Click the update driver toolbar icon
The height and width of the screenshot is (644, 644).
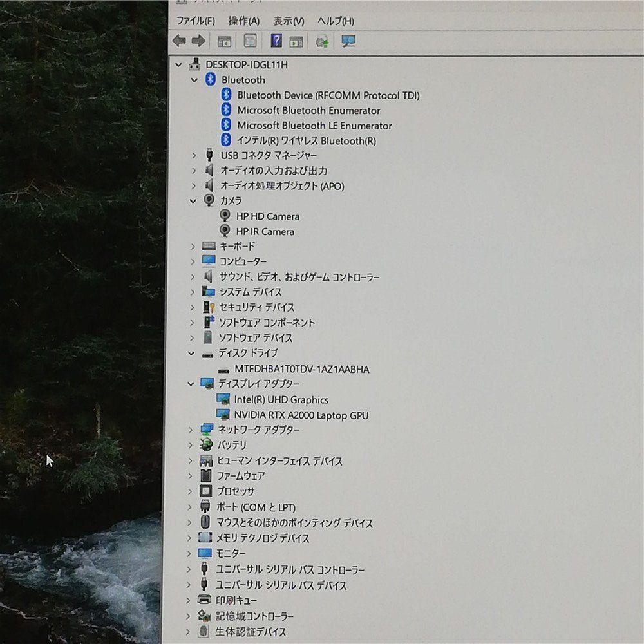point(321,41)
